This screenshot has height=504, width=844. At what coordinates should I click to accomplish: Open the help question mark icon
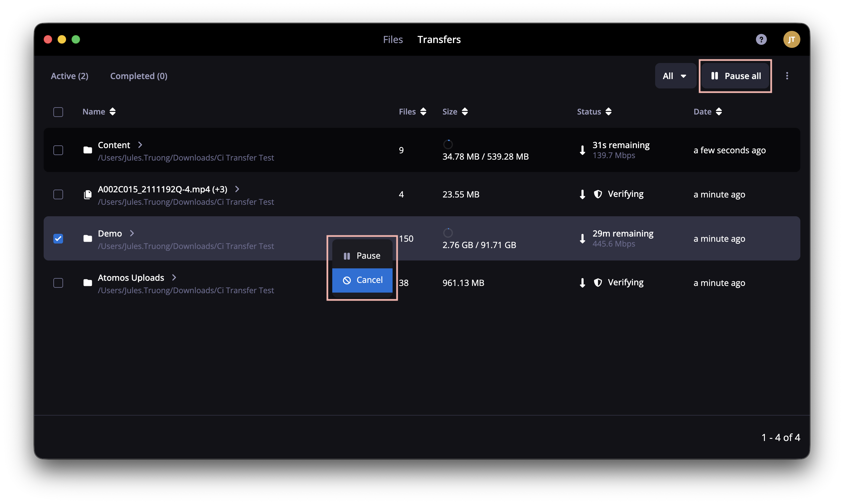tap(761, 39)
